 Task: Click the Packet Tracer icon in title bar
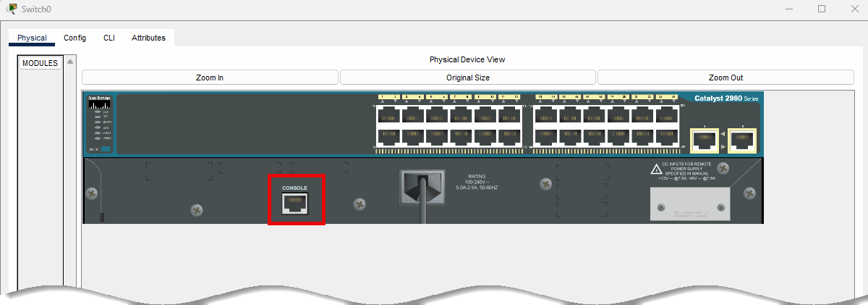12,9
